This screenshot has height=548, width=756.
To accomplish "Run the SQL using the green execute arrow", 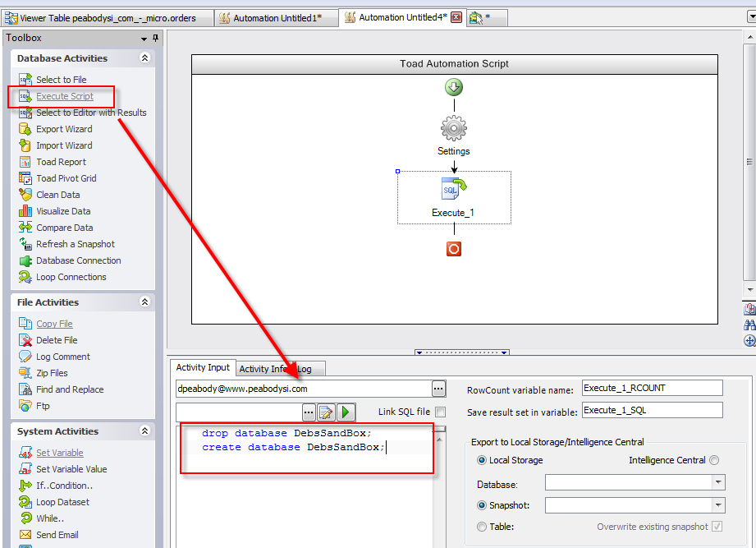I will point(344,412).
